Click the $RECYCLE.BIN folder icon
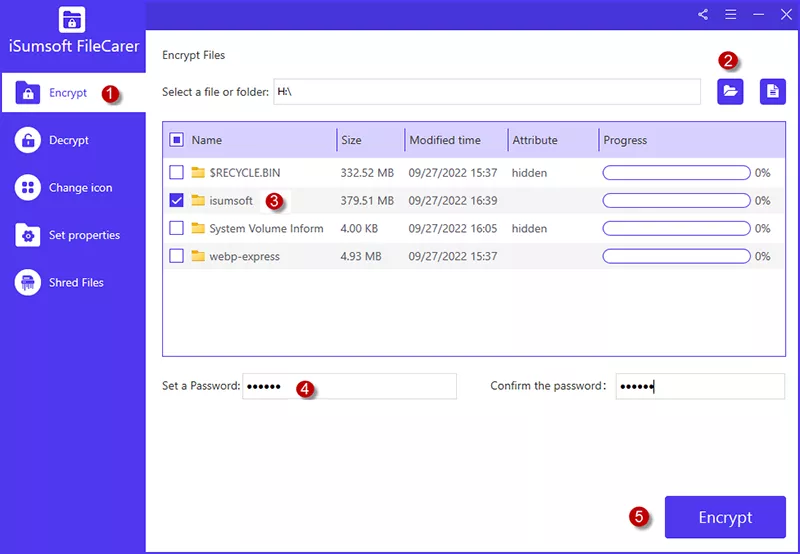The width and height of the screenshot is (800, 554). (198, 173)
